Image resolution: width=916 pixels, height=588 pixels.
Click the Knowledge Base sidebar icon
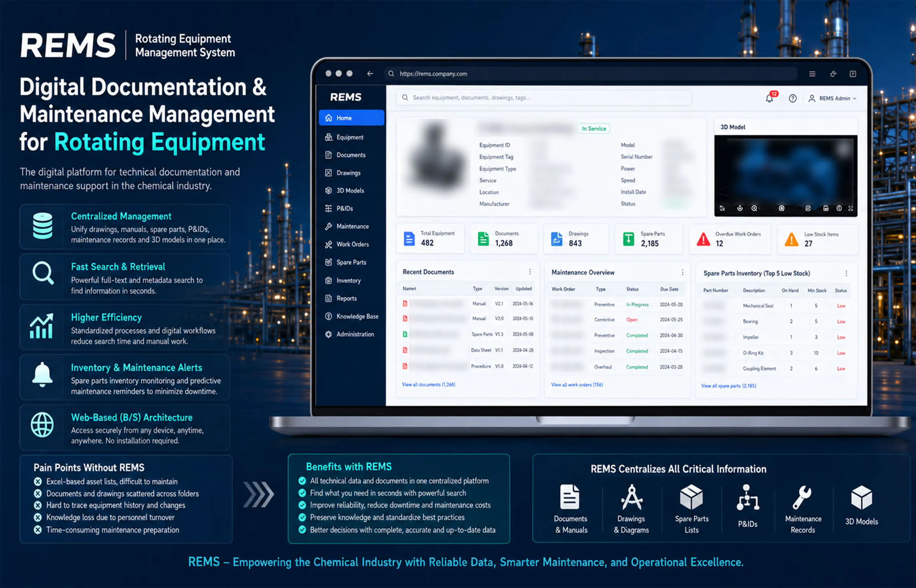tap(328, 317)
